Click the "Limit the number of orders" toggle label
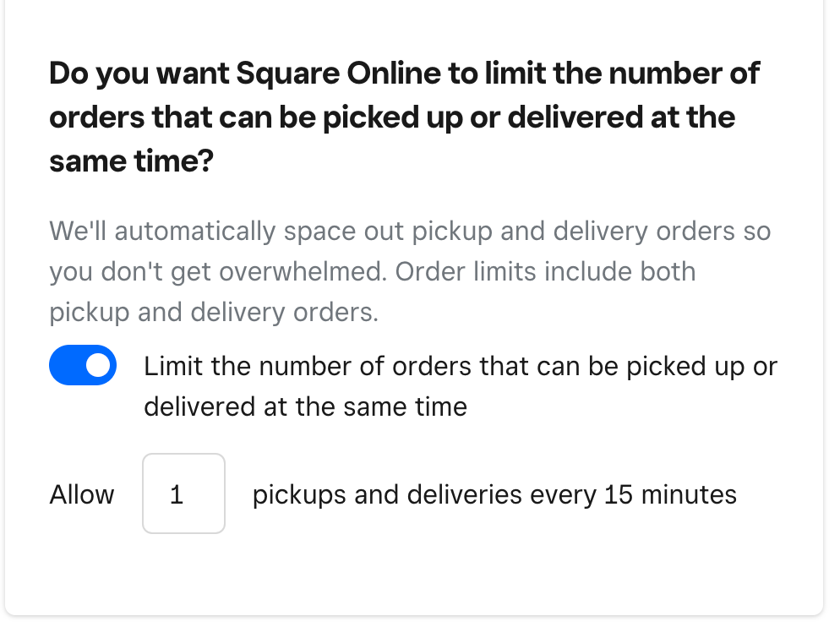This screenshot has width=840, height=627. 460,367
